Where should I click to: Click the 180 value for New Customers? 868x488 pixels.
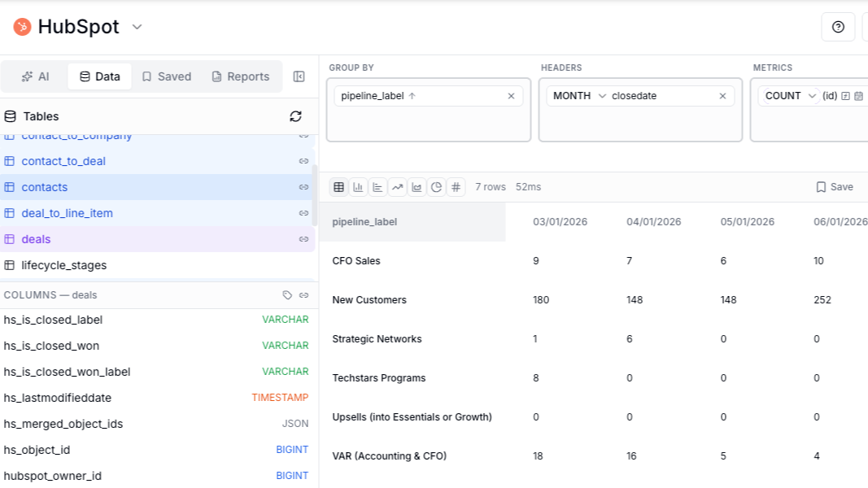tap(541, 300)
